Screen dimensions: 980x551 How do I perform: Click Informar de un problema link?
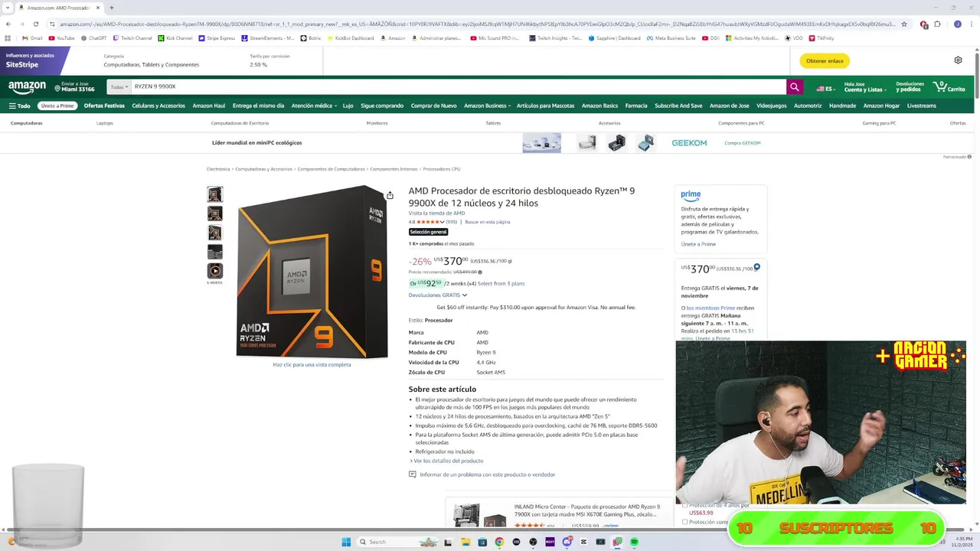pyautogui.click(x=488, y=474)
